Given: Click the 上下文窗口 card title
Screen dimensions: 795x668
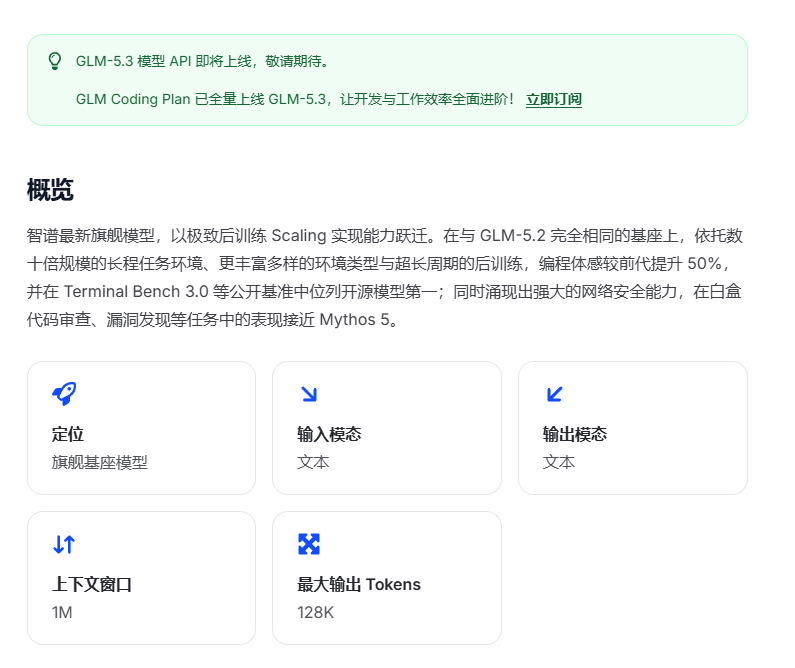Looking at the screenshot, I should click(x=91, y=584).
